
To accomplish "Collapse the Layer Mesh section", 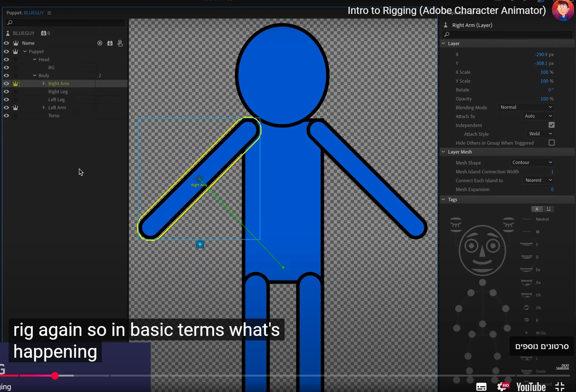I will coord(443,152).
